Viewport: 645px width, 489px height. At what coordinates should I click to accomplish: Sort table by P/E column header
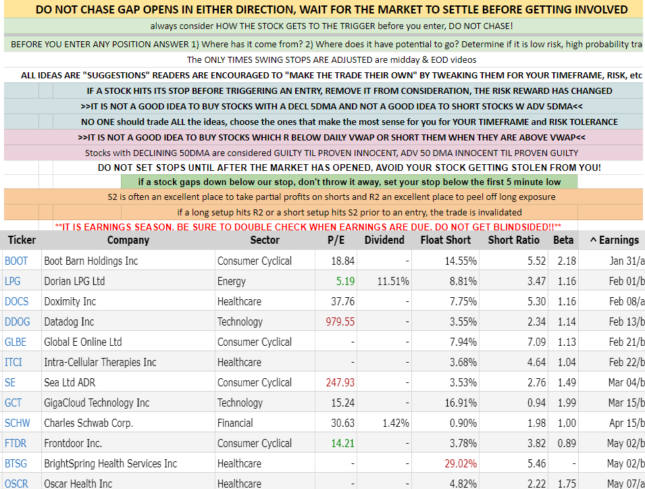(336, 240)
